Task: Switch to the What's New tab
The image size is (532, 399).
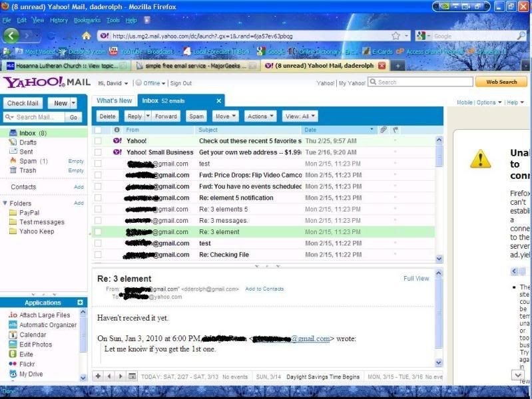Action: click(115, 100)
